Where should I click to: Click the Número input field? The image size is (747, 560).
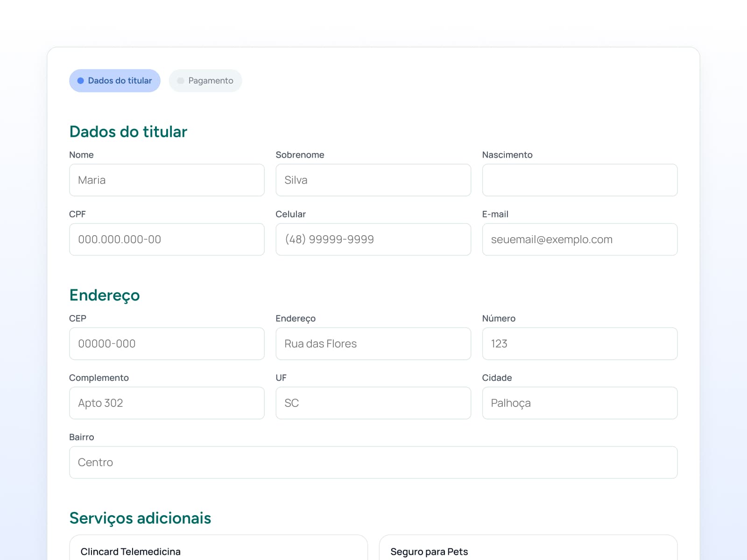pos(580,343)
